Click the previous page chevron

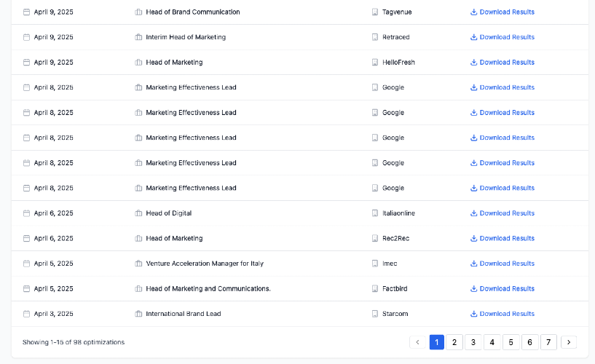point(417,342)
